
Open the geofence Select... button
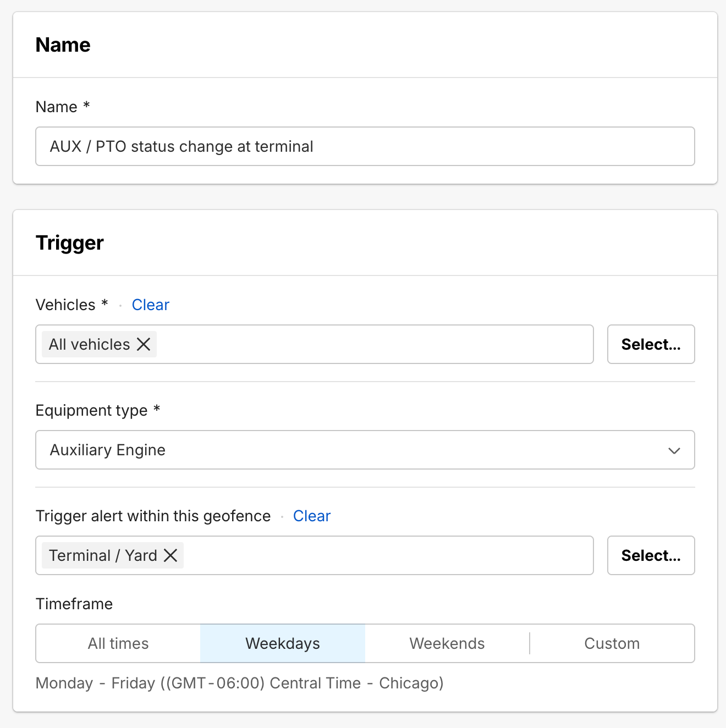651,555
